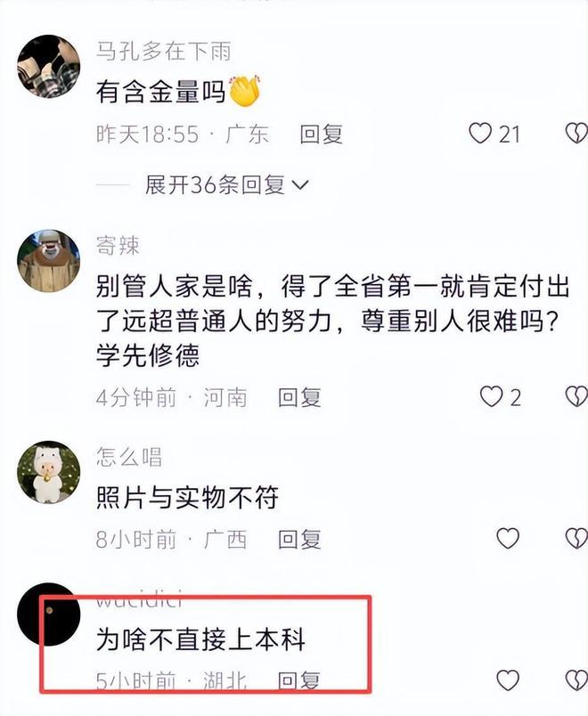Click chevron next to 36条回复
This screenshot has width=588, height=716.
300,185
